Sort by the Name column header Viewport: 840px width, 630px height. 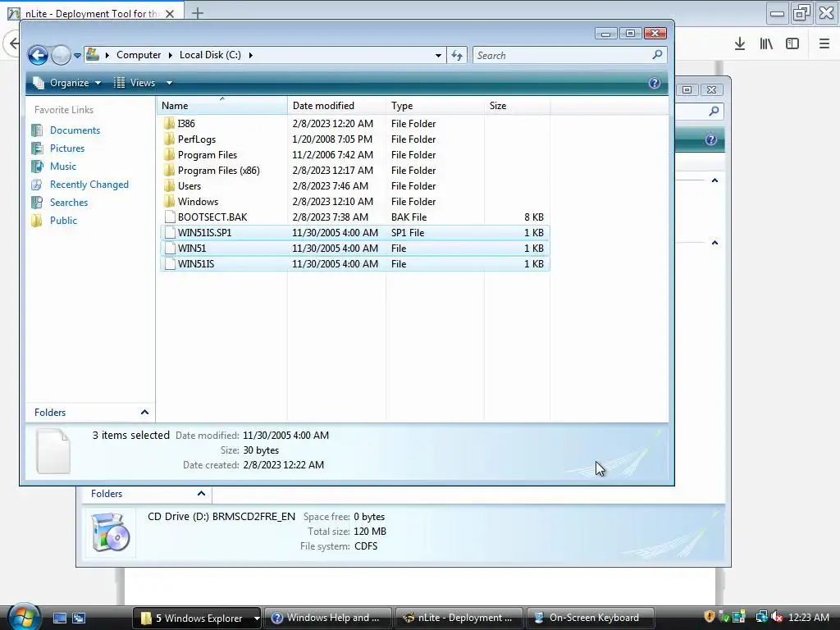click(x=222, y=106)
